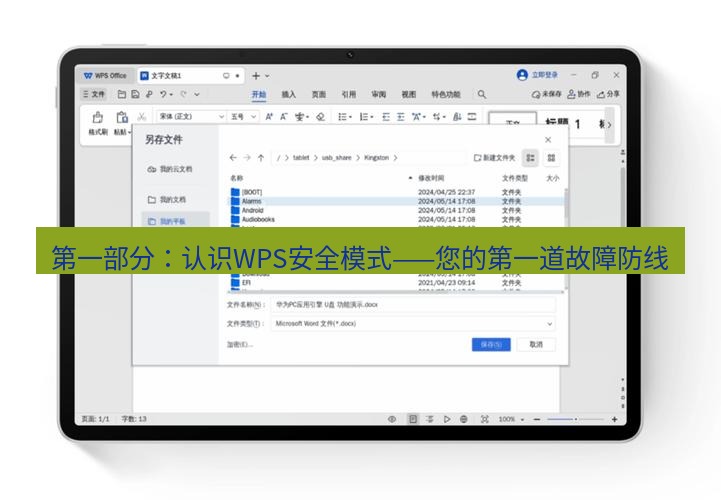The height and width of the screenshot is (500, 721).
Task: Switch to the 视图 ribbon tab
Action: [408, 94]
